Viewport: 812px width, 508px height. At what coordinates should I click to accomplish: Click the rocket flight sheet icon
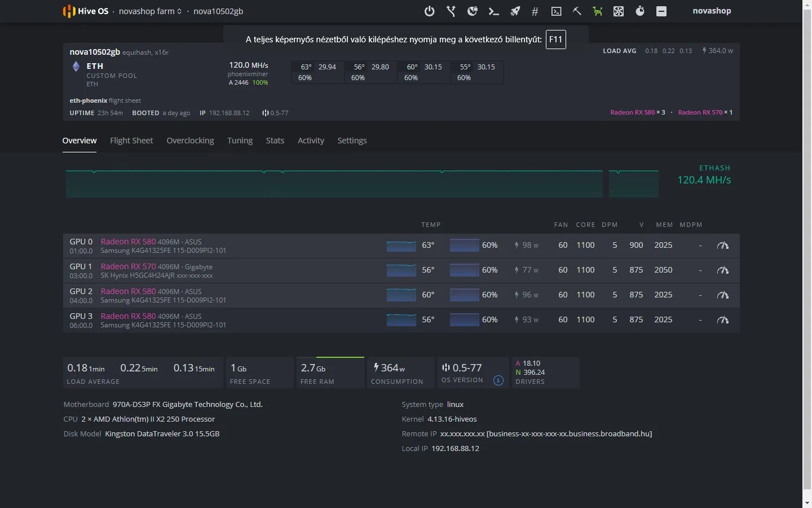[515, 11]
